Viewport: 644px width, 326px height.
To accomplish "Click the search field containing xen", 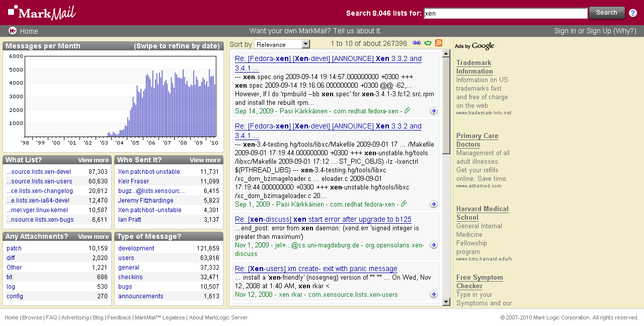I will click(506, 13).
